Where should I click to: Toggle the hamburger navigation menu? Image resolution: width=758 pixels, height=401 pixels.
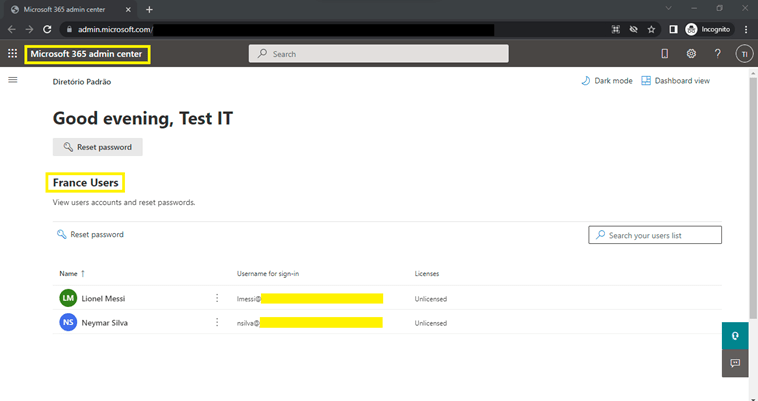coord(13,80)
